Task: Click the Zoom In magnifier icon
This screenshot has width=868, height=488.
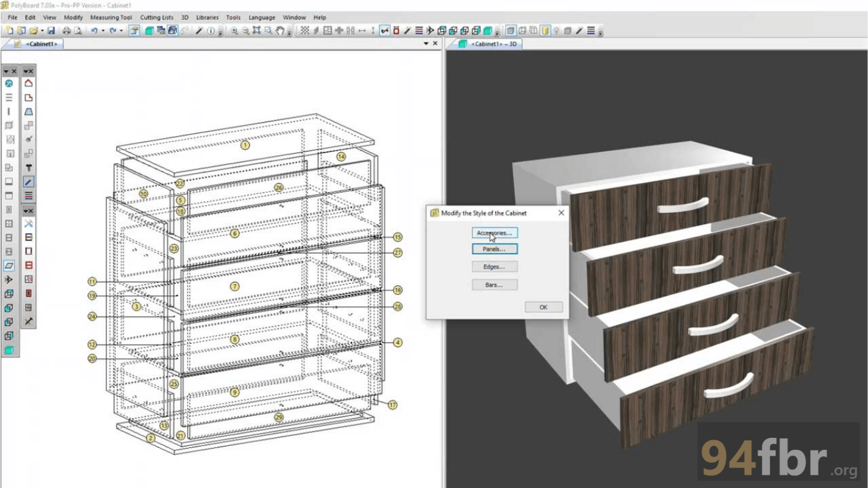Action: coord(234,30)
